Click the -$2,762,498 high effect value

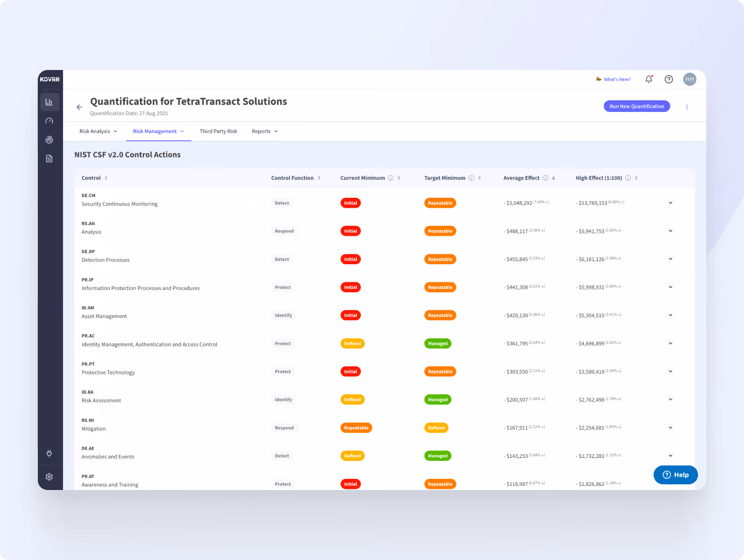tap(590, 400)
